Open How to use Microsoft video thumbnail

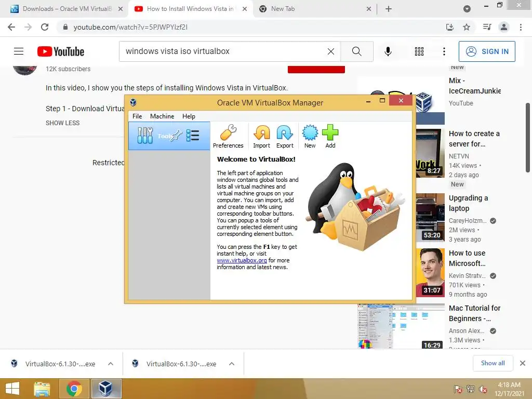(430, 272)
